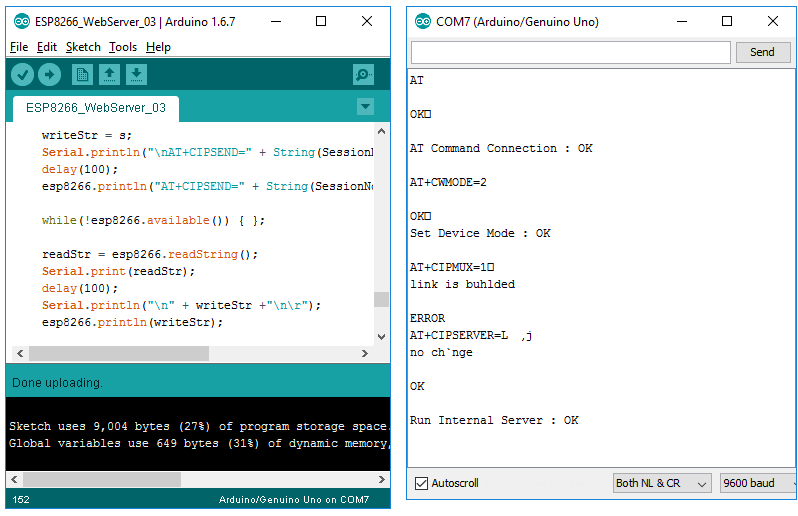Maximize the COM7 serial monitor window
The width and height of the screenshot is (798, 516).
click(727, 21)
